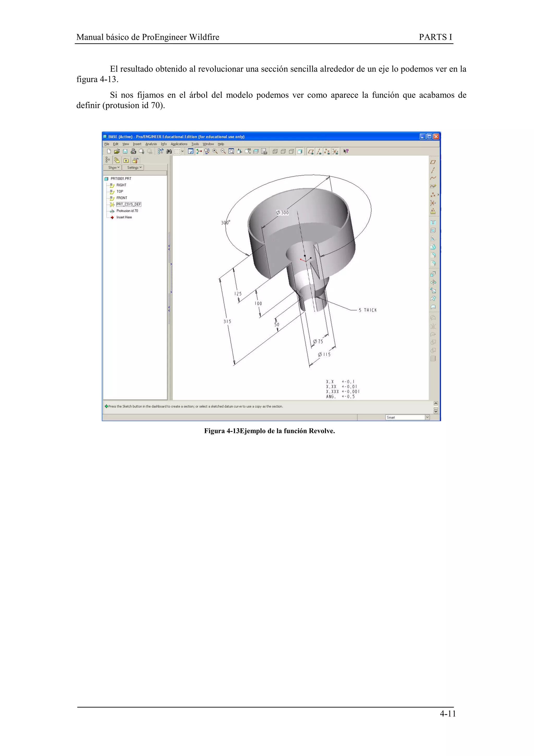Expand the Smart selection filter dropdown

tap(427, 417)
